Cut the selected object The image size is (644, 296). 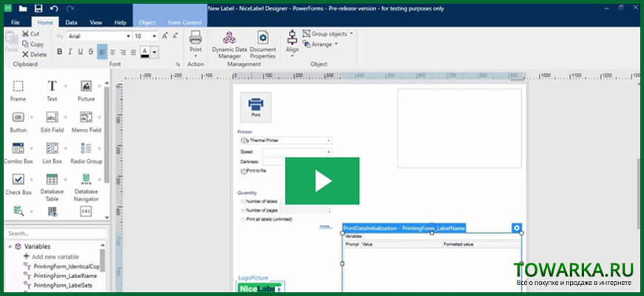coord(31,34)
